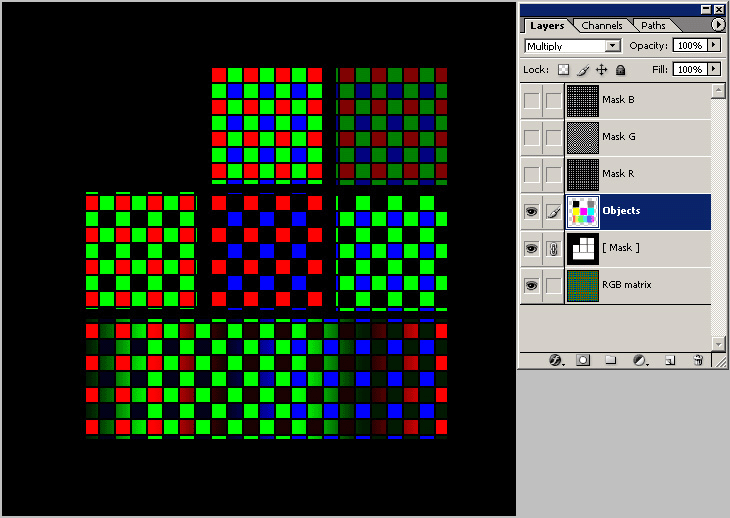Unlink the [ Mask ] layer chain icon
730x518 pixels.
pyautogui.click(x=554, y=249)
